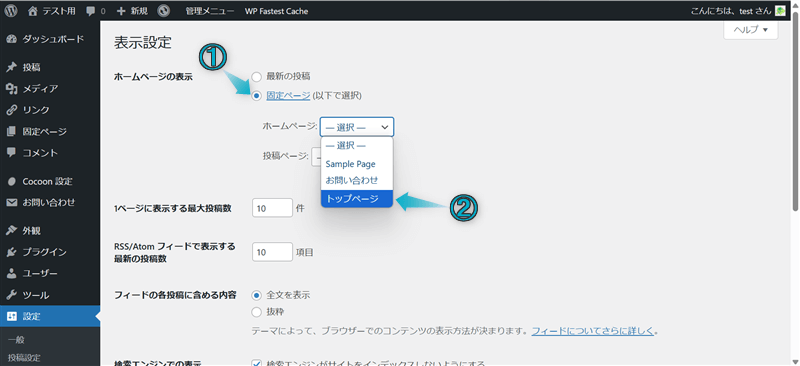Open WP Fastest Cache in admin bar
This screenshot has width=800, height=366.
click(x=276, y=11)
